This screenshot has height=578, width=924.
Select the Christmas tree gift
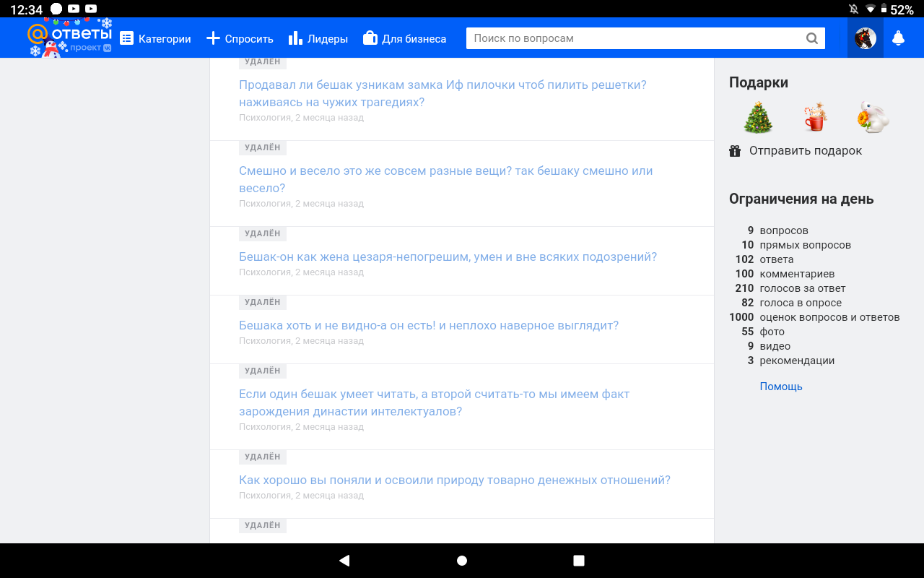click(758, 117)
